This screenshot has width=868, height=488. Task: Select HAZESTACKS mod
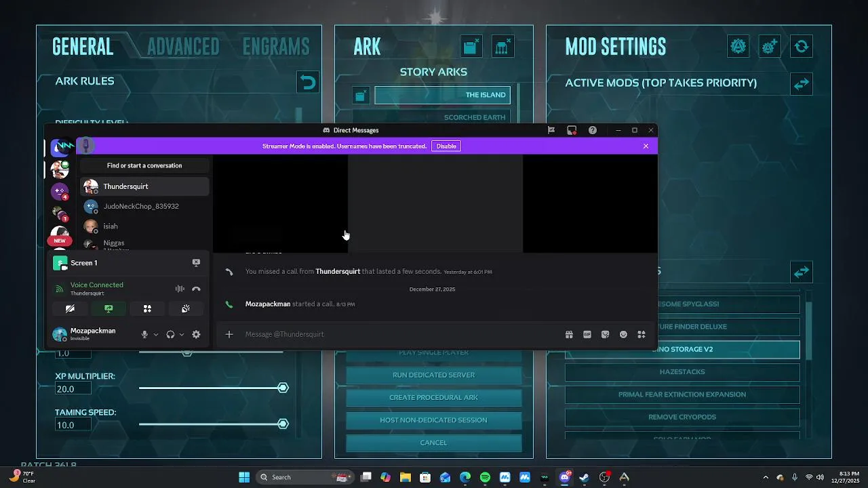(682, 371)
